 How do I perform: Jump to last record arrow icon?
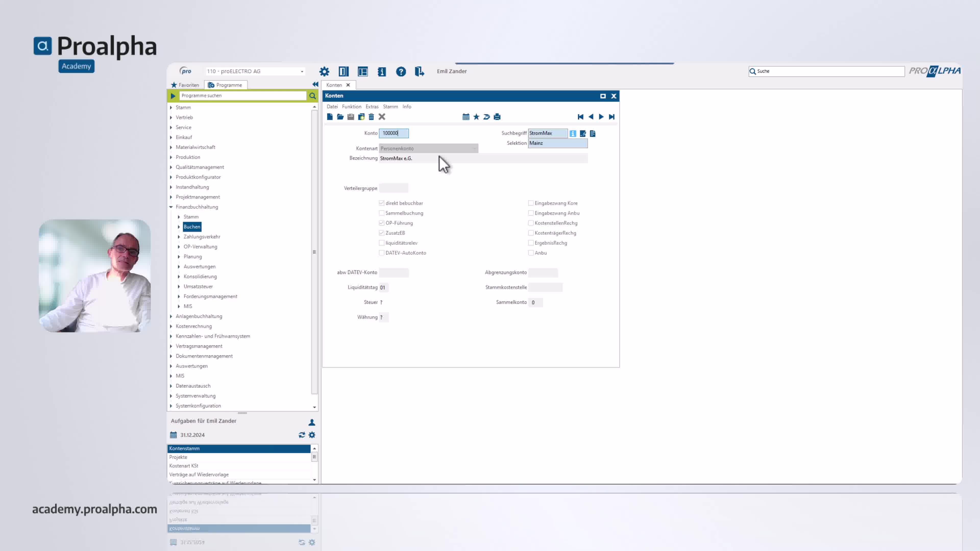[x=612, y=117]
